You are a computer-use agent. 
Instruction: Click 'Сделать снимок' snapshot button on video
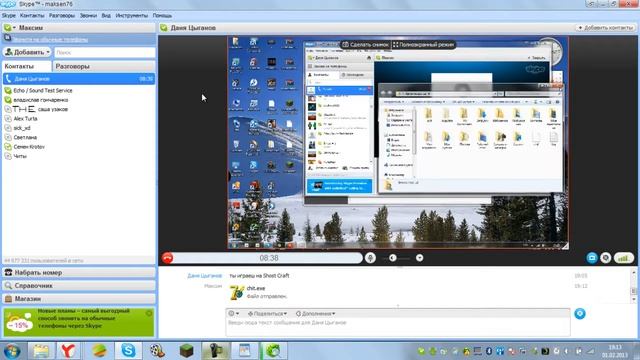pos(365,44)
